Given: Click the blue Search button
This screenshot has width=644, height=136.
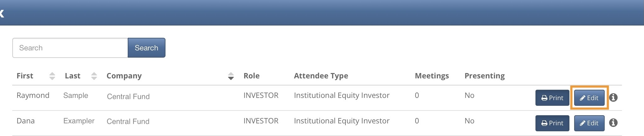Looking at the screenshot, I should pos(146,48).
